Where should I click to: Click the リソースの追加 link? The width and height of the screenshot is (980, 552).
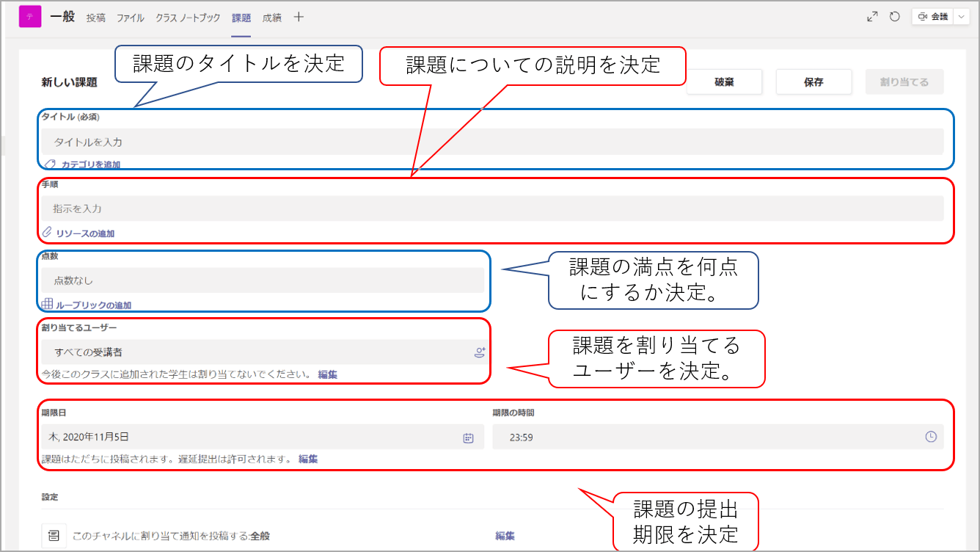pyautogui.click(x=85, y=233)
